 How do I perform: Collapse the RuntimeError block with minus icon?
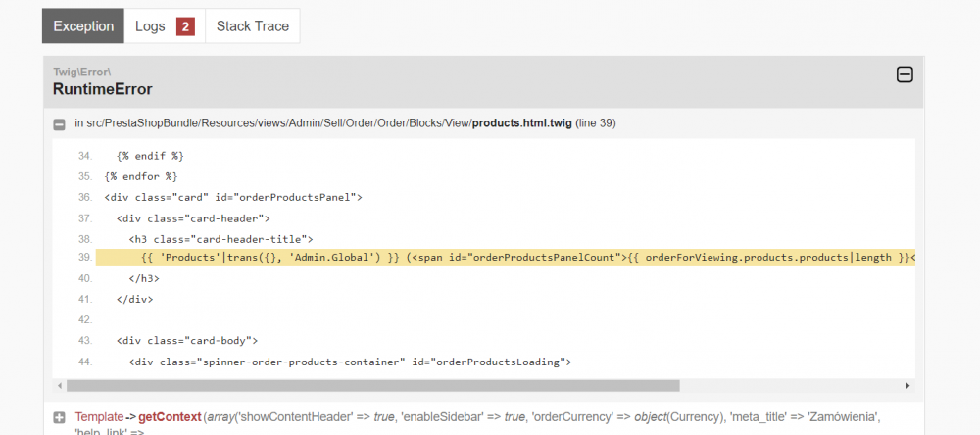tap(905, 75)
